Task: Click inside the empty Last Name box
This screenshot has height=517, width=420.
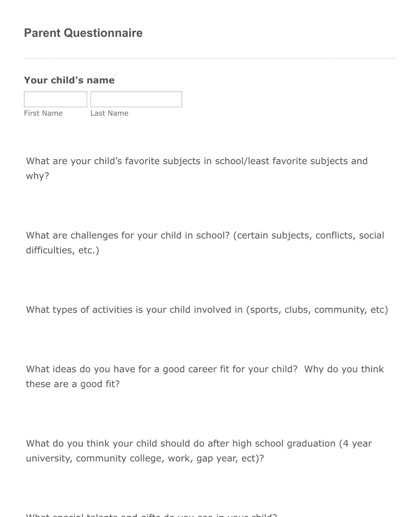Action: point(136,99)
